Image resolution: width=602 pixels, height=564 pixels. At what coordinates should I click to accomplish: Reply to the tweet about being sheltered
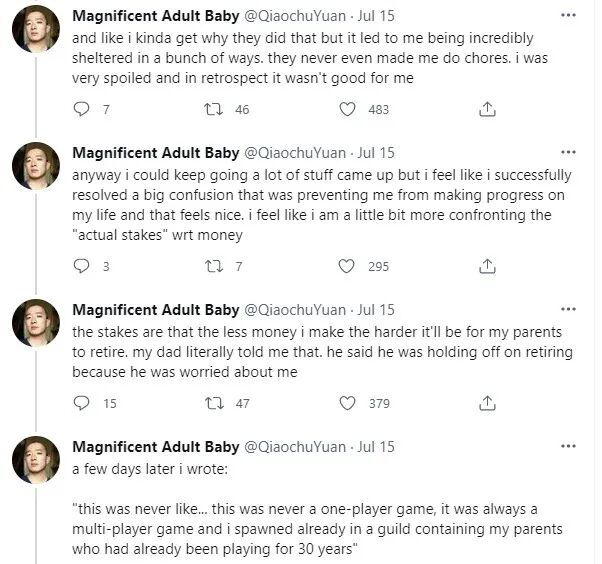click(82, 109)
